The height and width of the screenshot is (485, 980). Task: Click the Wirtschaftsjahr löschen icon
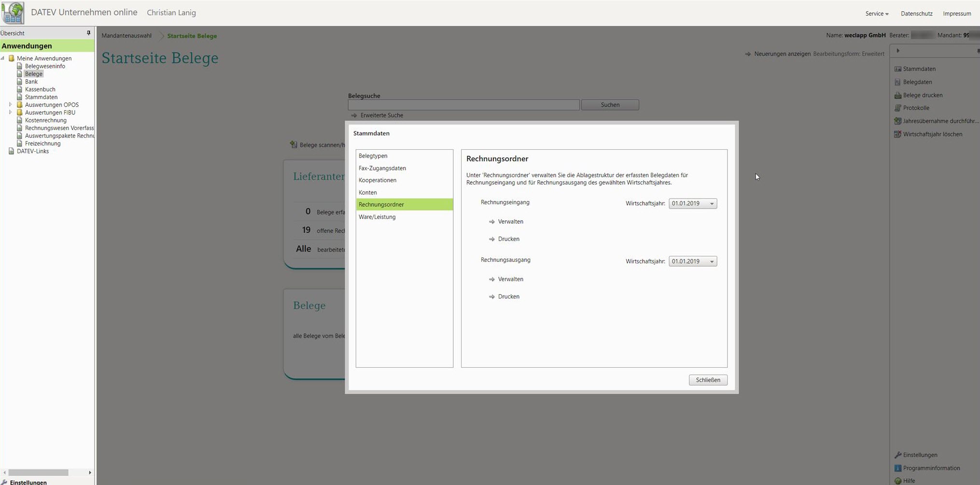point(897,134)
